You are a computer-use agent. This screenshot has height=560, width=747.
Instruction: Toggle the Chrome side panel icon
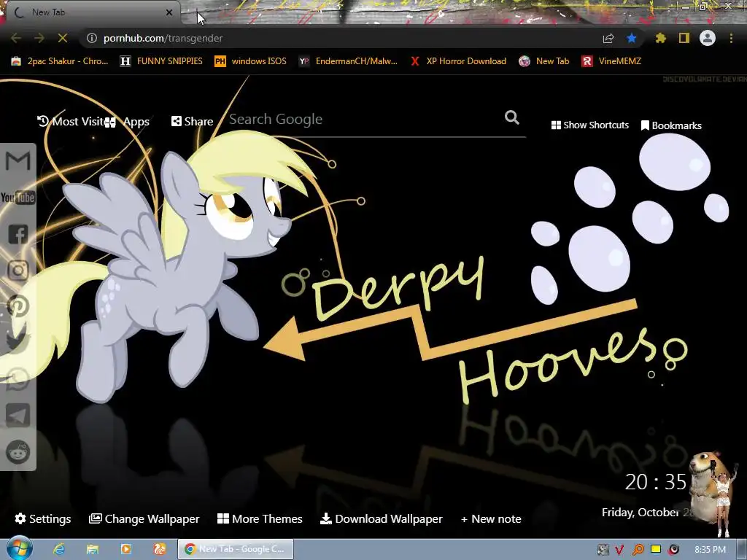click(x=684, y=38)
